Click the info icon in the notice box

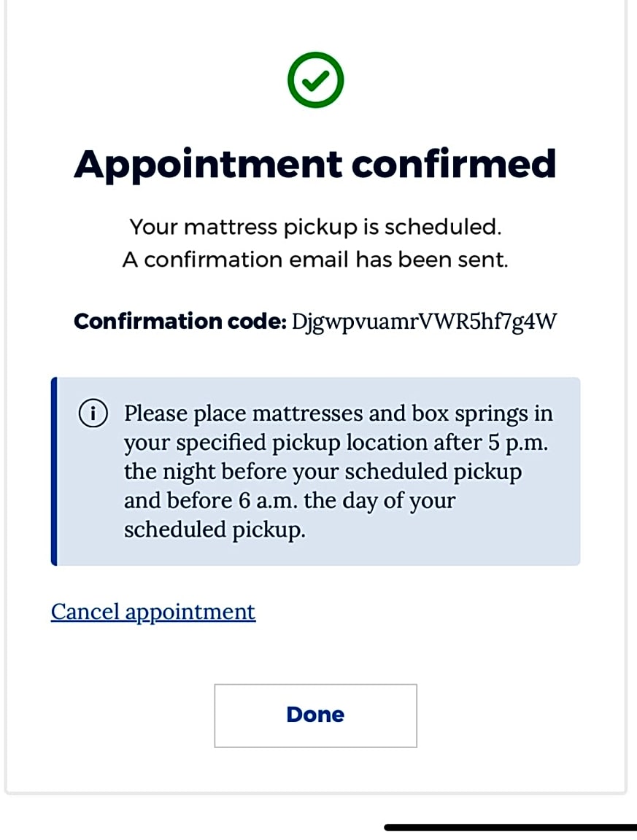point(92,414)
